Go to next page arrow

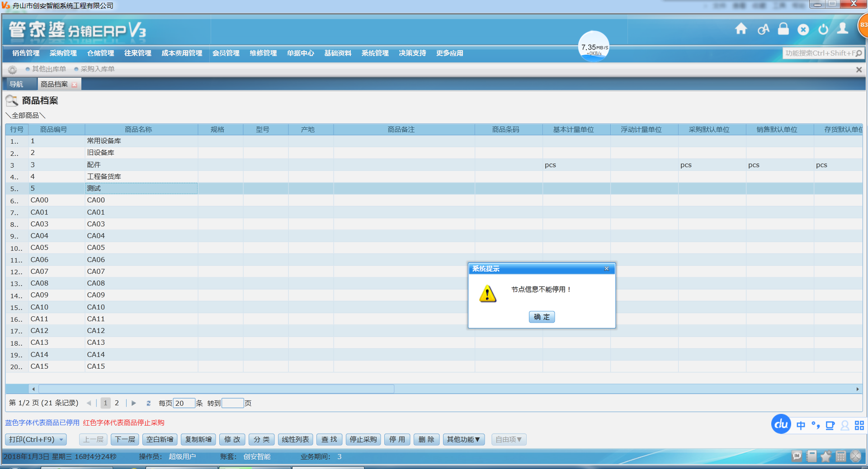[x=134, y=403]
